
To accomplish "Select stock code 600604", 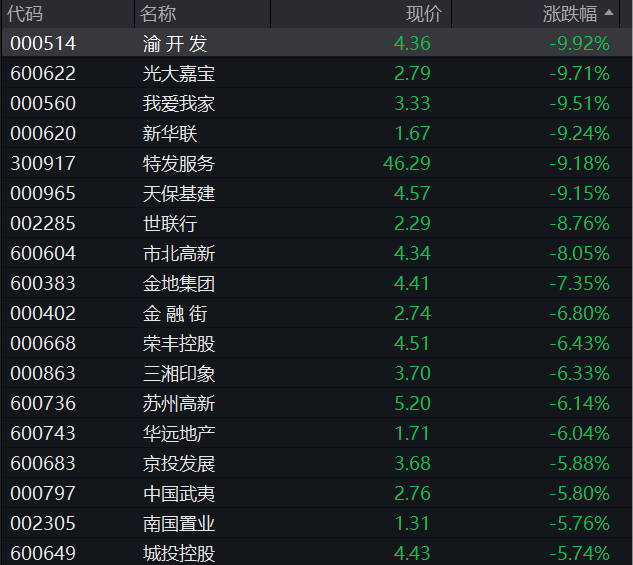I will [43, 253].
